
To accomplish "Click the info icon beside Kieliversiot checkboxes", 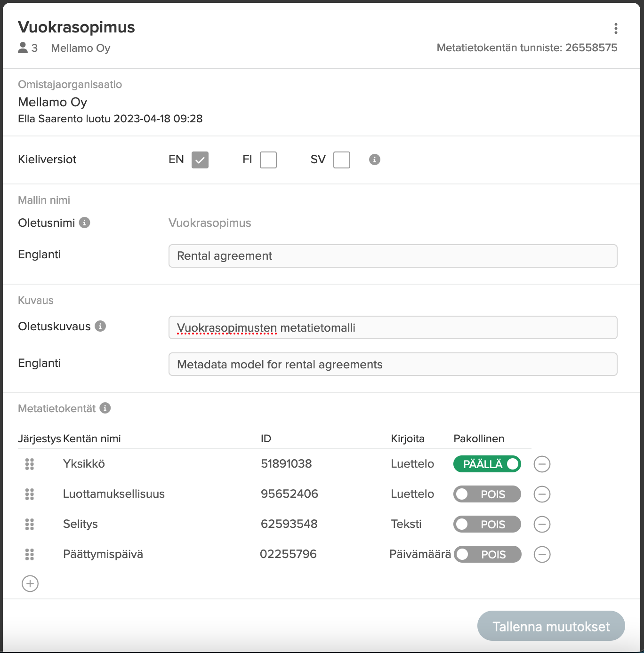I will (375, 159).
